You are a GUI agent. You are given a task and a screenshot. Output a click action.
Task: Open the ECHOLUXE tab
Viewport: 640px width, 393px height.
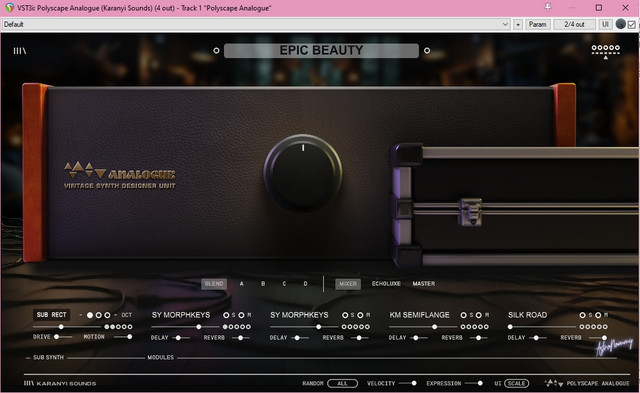pos(386,284)
